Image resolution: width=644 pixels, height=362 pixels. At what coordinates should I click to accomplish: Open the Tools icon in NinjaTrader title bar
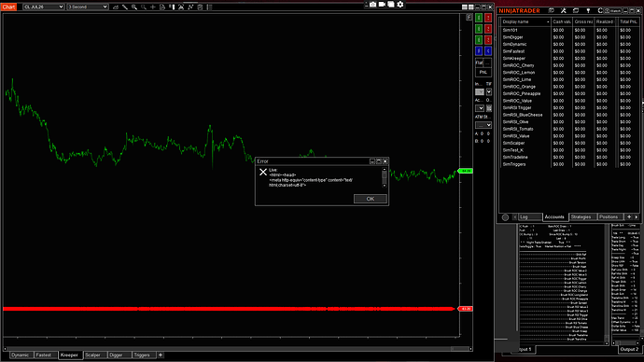(x=564, y=10)
